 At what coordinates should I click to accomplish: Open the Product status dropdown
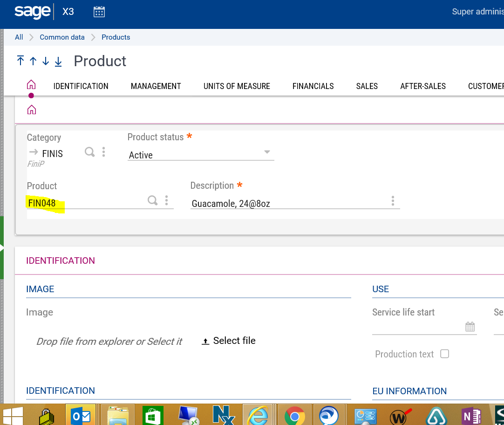coord(267,152)
